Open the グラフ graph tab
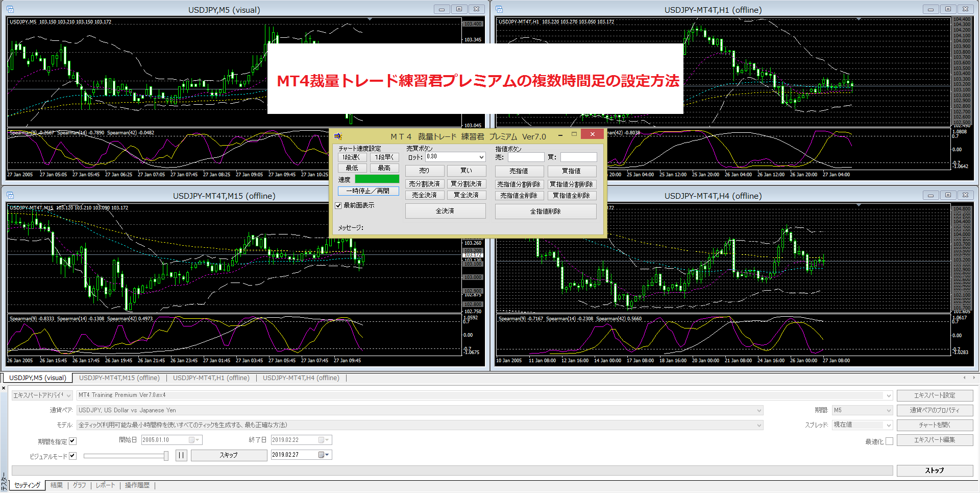 tap(80, 485)
